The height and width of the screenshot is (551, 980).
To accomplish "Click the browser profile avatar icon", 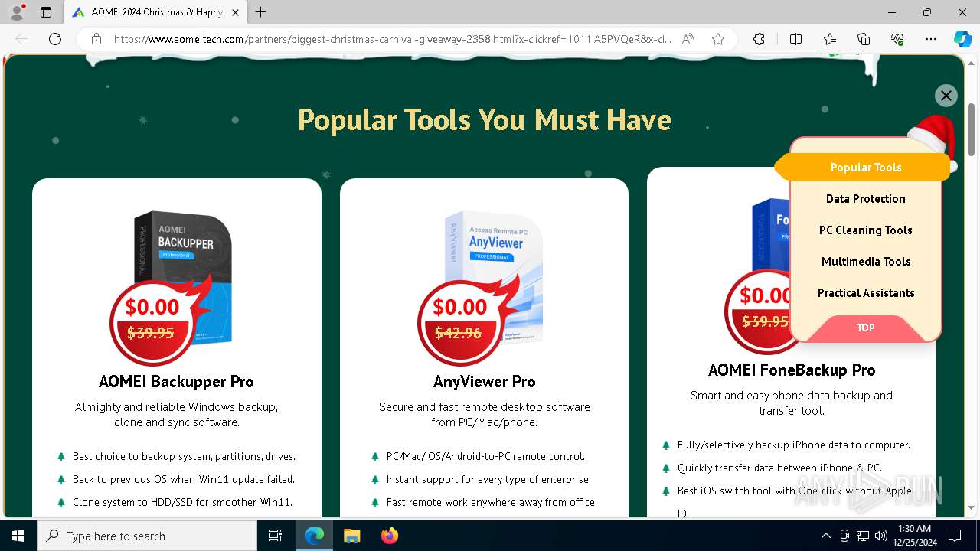I will (17, 12).
